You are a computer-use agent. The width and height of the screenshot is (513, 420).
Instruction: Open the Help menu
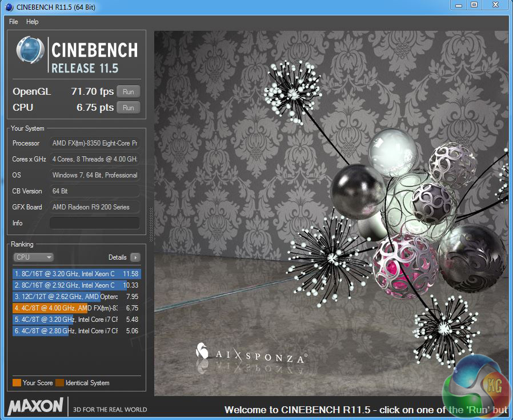(32, 22)
